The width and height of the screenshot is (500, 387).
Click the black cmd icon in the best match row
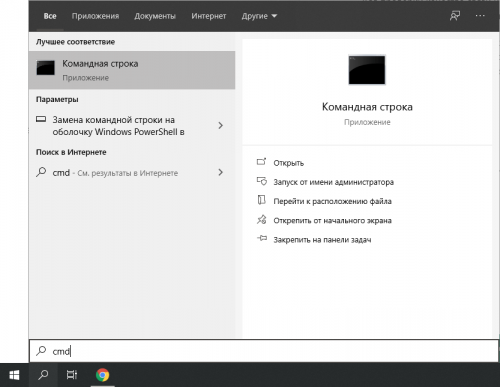point(45,68)
